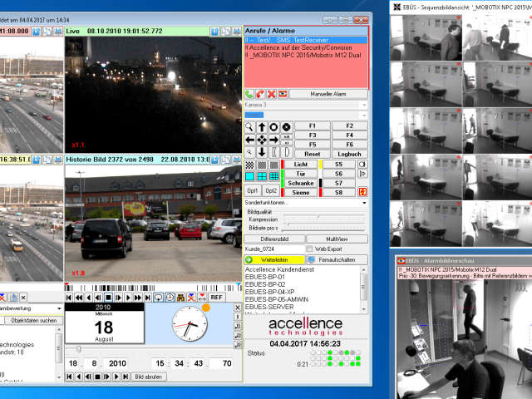Zoom in with large magnifier icon
The image size is (532, 399).
tap(249, 127)
